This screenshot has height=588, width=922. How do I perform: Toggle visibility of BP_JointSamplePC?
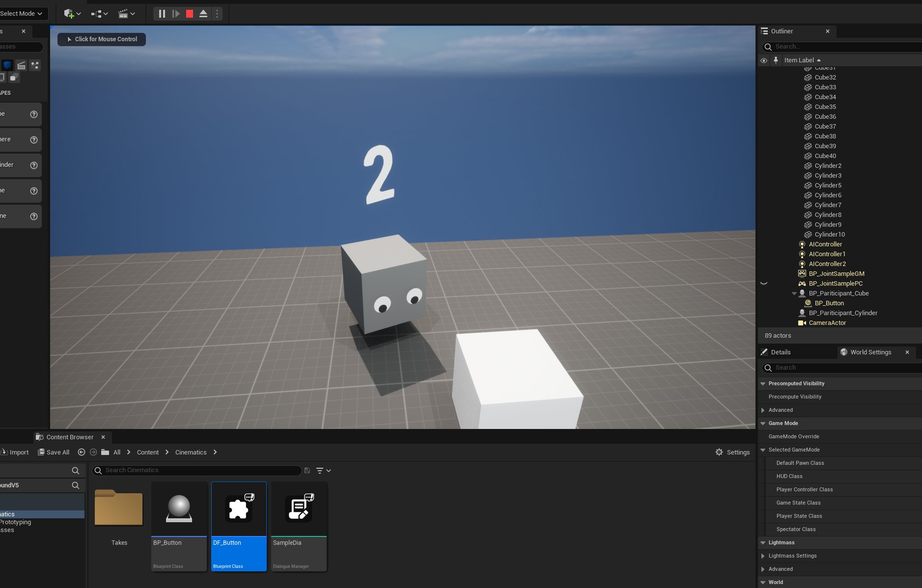click(x=764, y=284)
